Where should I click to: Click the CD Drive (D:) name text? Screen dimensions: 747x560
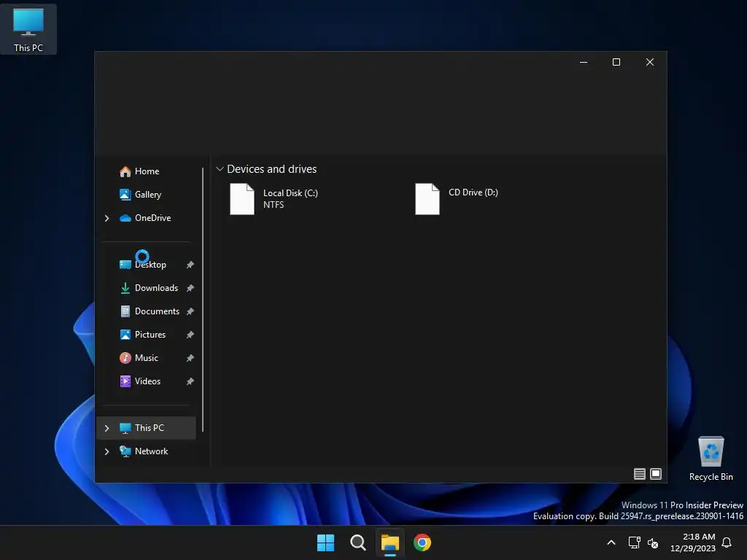(473, 192)
